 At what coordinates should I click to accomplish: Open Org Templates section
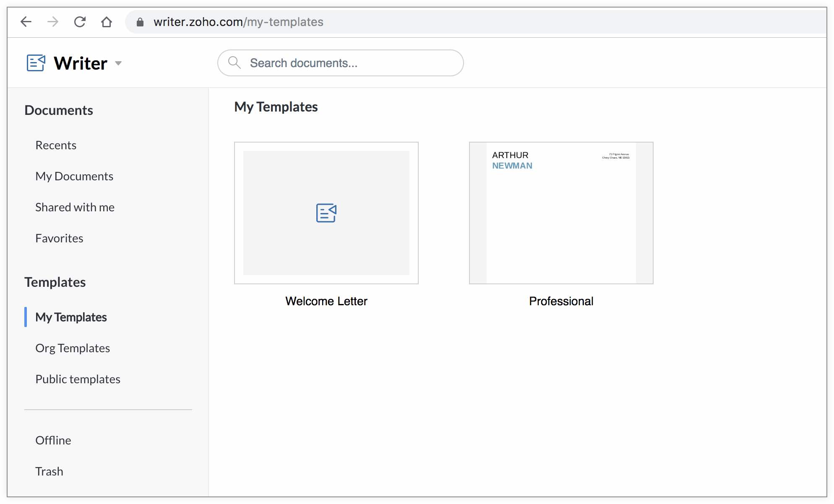click(73, 348)
